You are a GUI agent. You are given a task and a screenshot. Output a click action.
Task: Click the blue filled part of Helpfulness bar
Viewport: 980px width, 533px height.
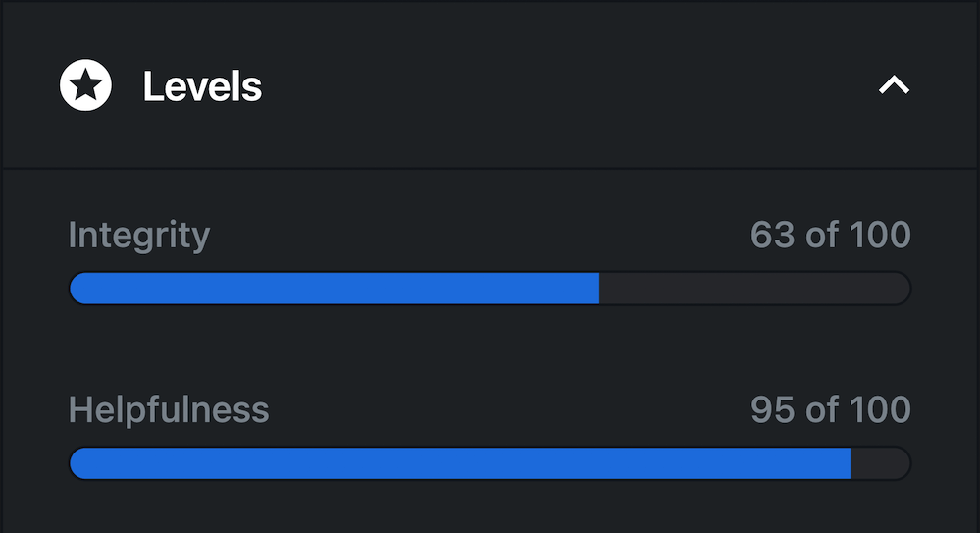459,463
